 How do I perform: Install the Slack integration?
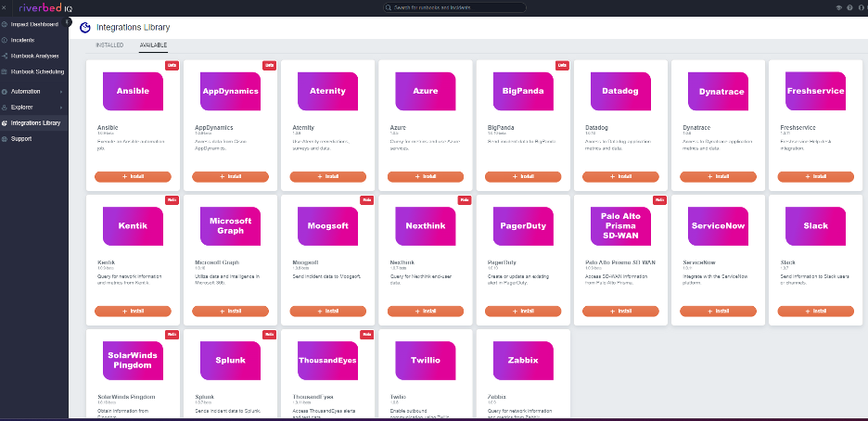815,311
